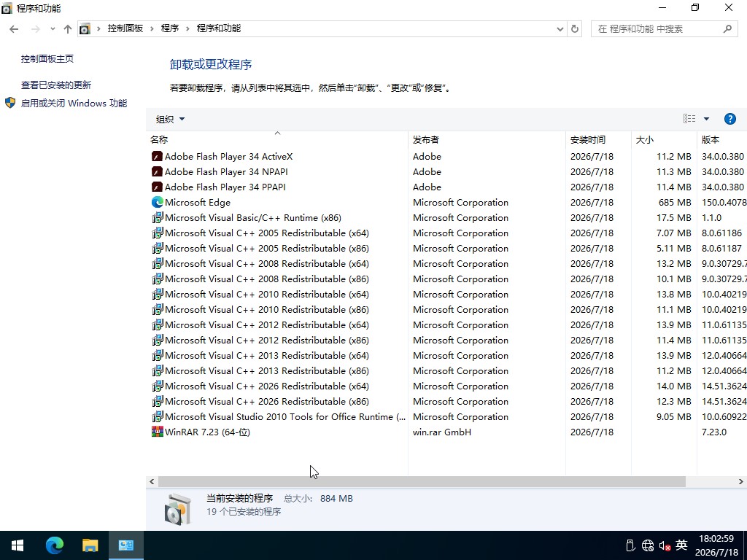Sort by 大小 column header
Image resolution: width=747 pixels, height=560 pixels.
point(664,139)
